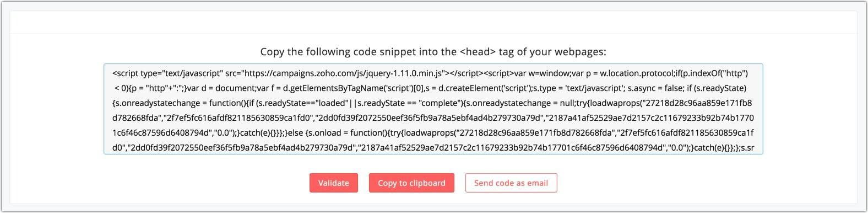Screen dimensions: 868x213
Task: Click code line starting with "1c6f46c87596d6408794d"
Action: click(432, 133)
